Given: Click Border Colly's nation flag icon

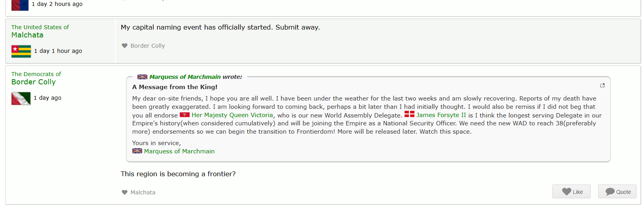Looking at the screenshot, I should [21, 98].
